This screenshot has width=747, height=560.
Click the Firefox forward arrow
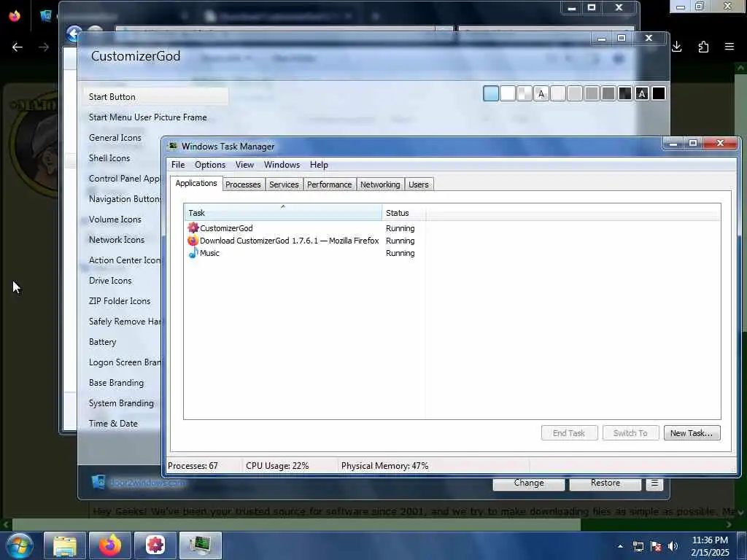click(x=44, y=47)
